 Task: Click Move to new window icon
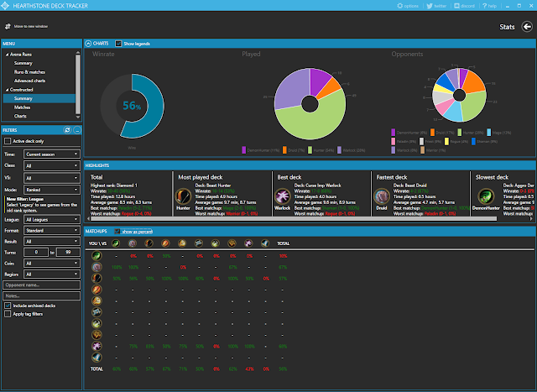point(8,26)
